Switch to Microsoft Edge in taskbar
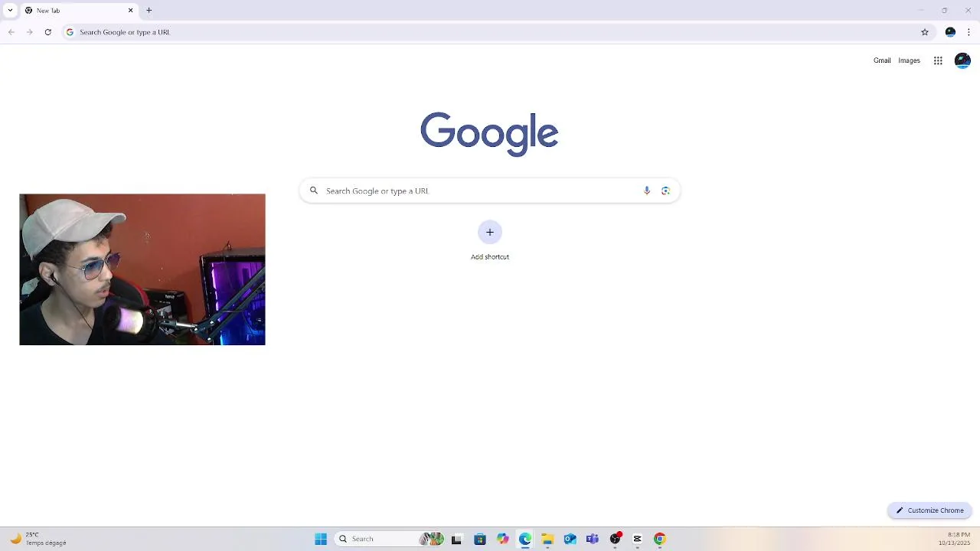The image size is (980, 551). pos(525,539)
